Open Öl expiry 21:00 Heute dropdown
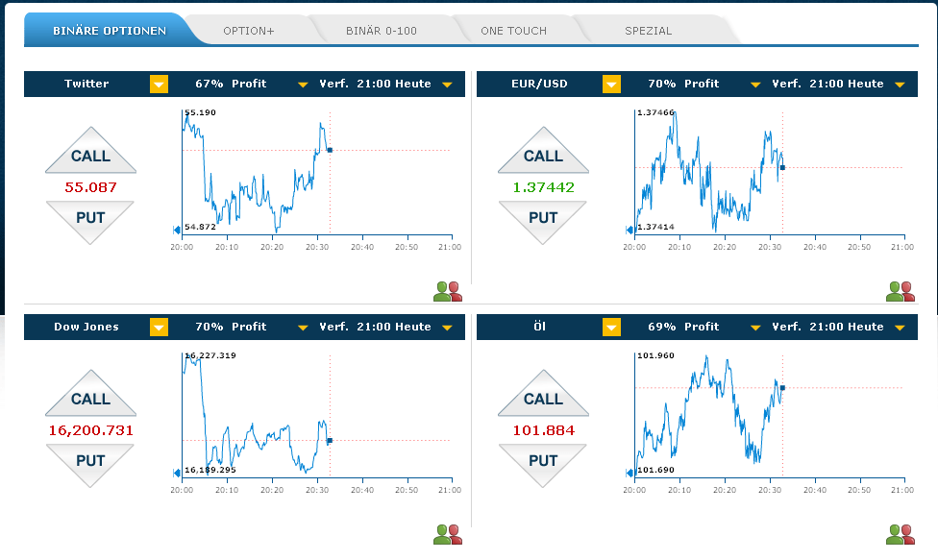The image size is (938, 560). click(900, 328)
